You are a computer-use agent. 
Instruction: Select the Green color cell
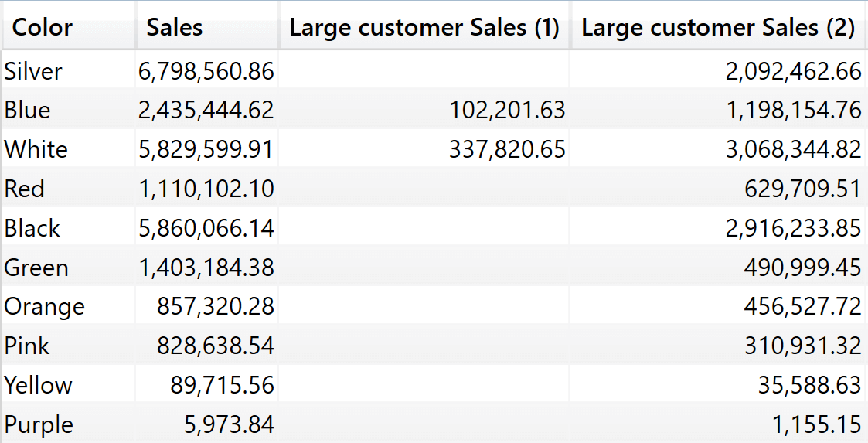tap(36, 268)
